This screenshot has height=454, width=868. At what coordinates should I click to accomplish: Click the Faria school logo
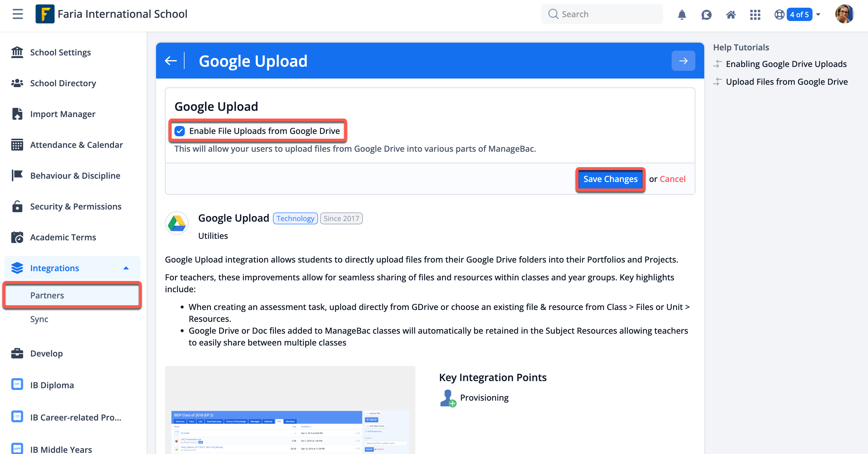45,14
